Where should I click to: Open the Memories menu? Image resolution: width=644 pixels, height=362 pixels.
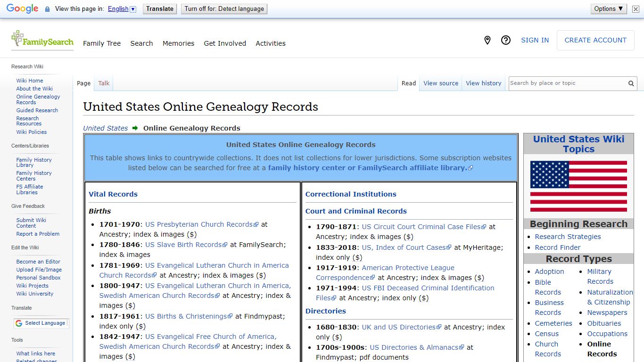(178, 43)
